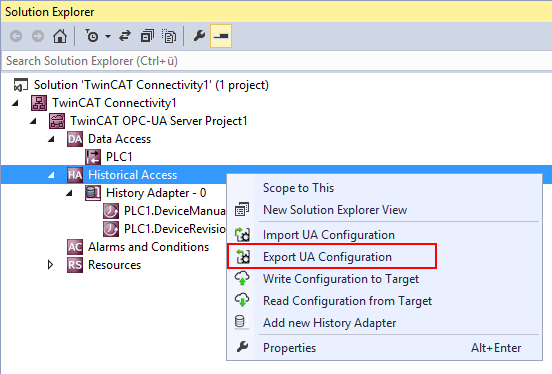Click the Export UA Configuration gear icon
The width and height of the screenshot is (552, 374).
click(x=243, y=256)
